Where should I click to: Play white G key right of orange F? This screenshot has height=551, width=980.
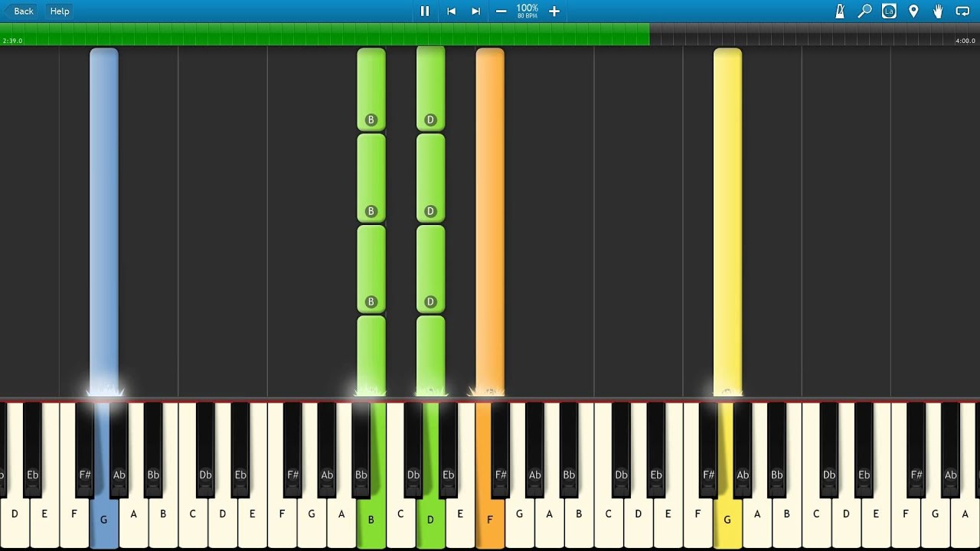520,520
